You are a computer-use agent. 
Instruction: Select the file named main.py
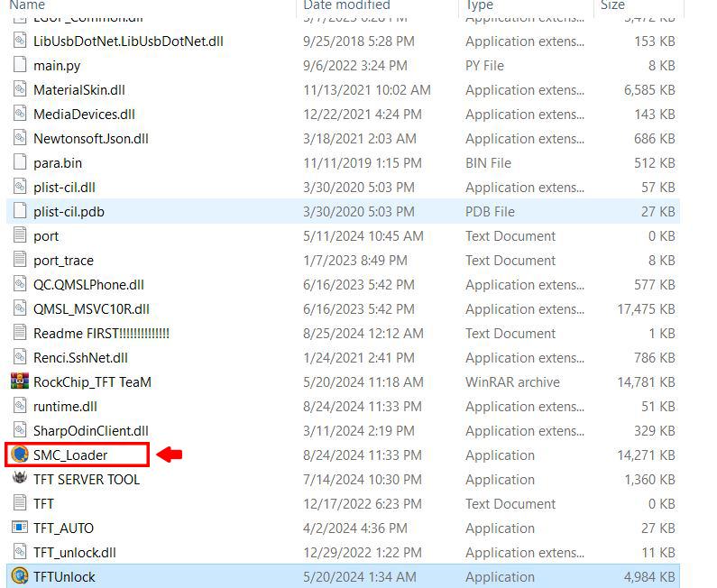57,66
